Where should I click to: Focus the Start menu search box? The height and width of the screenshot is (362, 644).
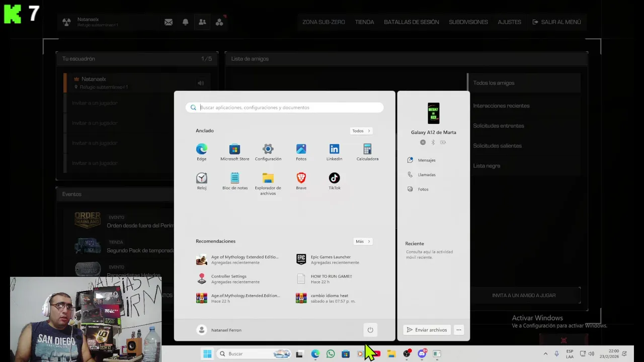pos(285,107)
